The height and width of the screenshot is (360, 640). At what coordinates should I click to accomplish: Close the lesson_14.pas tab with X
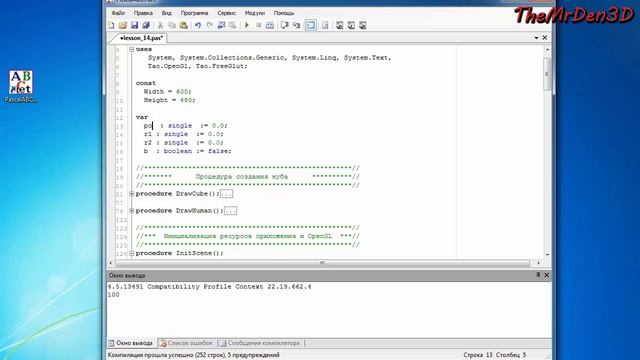[544, 38]
